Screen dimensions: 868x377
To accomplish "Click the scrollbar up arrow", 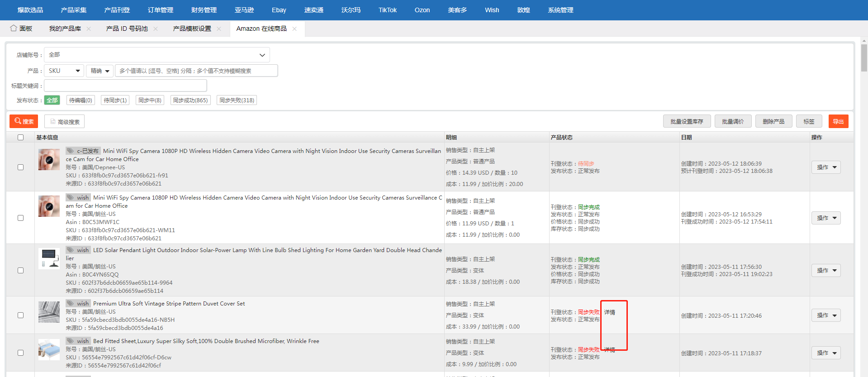I will 864,40.
